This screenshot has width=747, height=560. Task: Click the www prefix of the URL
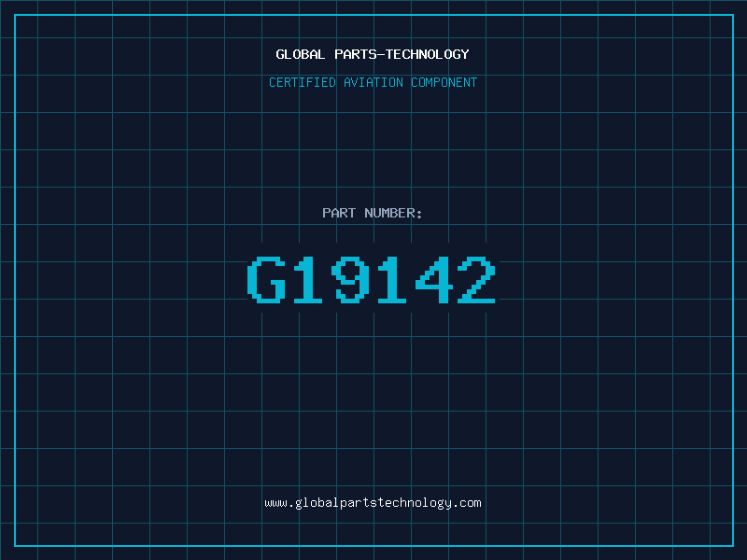pyautogui.click(x=275, y=503)
